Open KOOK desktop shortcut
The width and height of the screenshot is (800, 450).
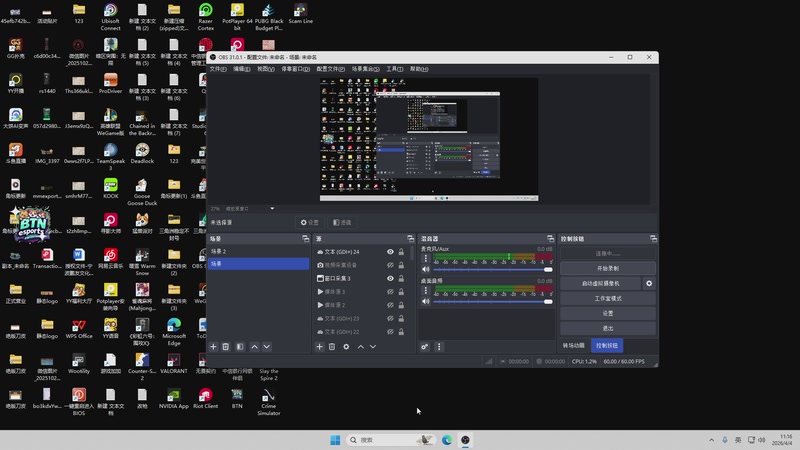click(110, 188)
